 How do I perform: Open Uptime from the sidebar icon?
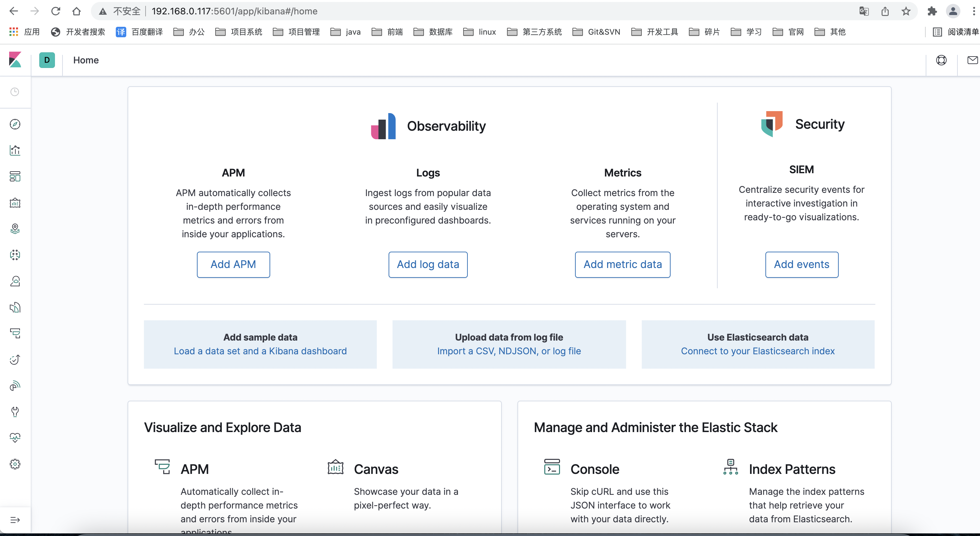tap(15, 360)
